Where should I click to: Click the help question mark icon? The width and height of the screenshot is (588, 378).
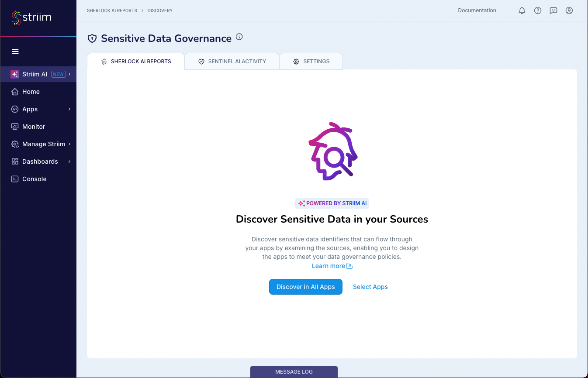(537, 10)
